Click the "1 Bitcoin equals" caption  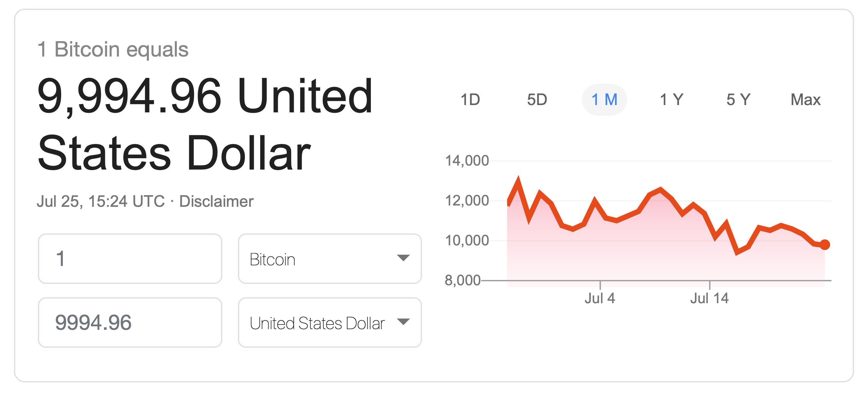point(113,49)
